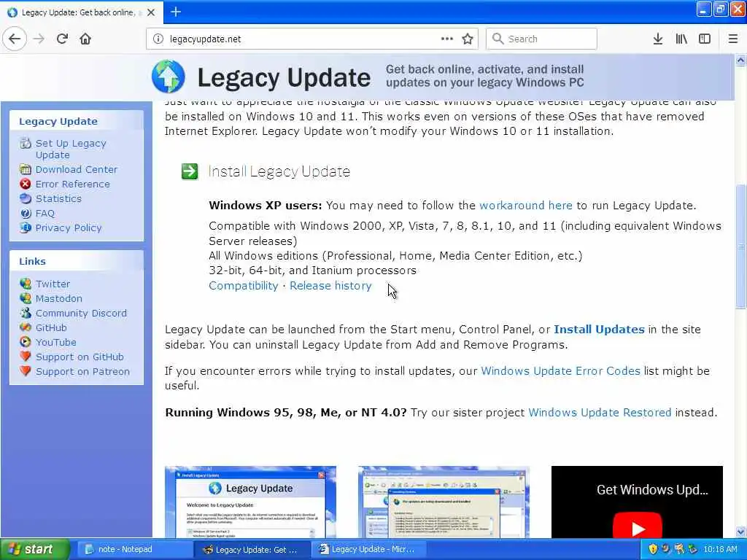Open page actions three-dots menu
This screenshot has width=747, height=560.
tap(447, 39)
